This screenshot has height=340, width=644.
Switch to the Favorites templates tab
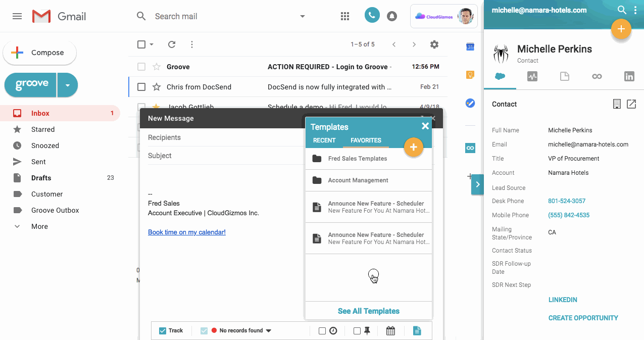[366, 140]
